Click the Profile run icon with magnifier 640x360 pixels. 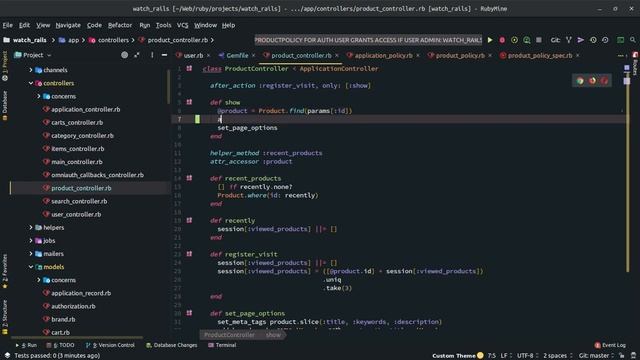pyautogui.click(x=527, y=40)
